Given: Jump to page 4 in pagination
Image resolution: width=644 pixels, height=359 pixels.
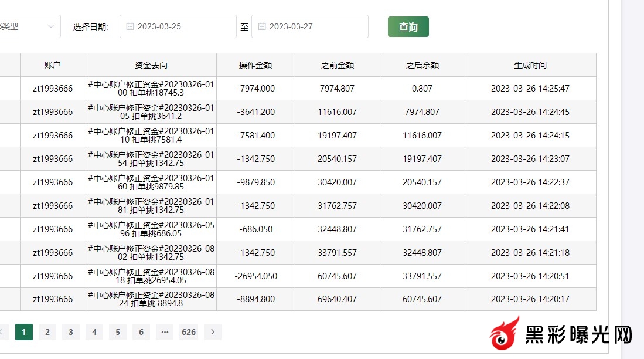Looking at the screenshot, I should point(94,332).
